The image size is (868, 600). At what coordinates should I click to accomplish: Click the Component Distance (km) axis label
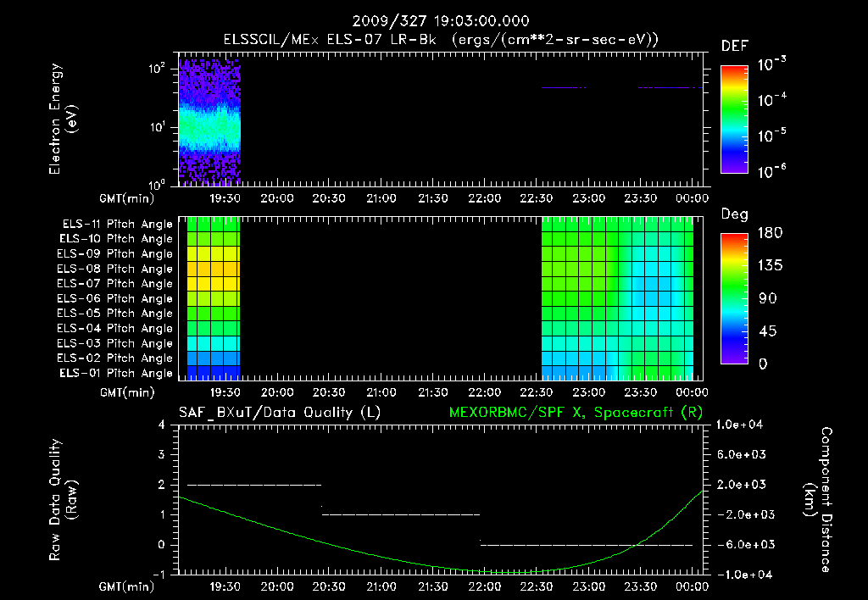(818, 500)
